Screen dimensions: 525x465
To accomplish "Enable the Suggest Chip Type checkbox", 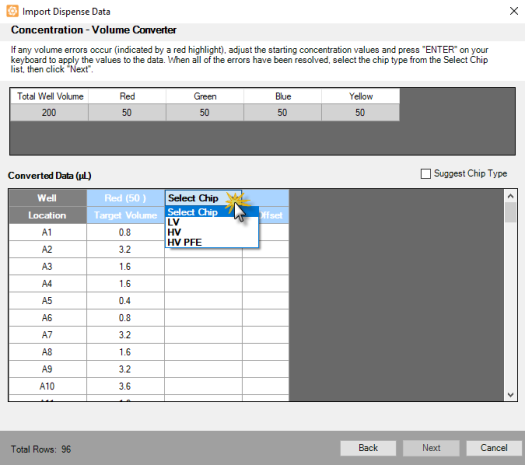I will pyautogui.click(x=426, y=174).
